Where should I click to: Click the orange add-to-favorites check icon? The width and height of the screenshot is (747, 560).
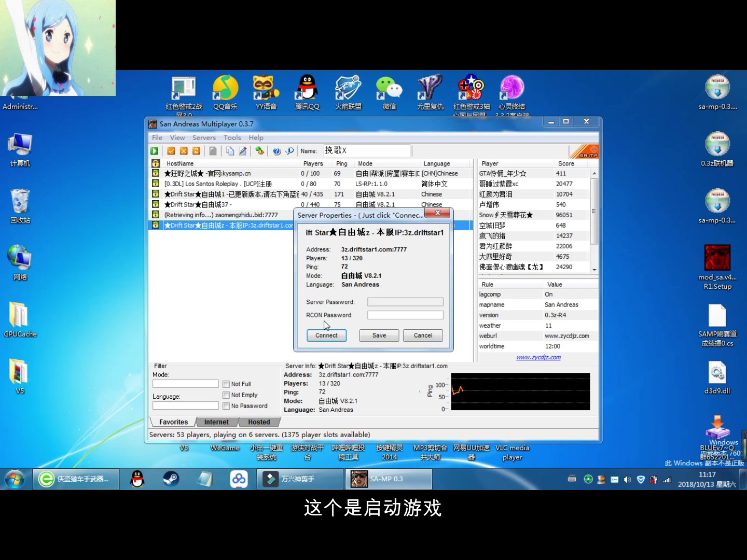pos(171,151)
